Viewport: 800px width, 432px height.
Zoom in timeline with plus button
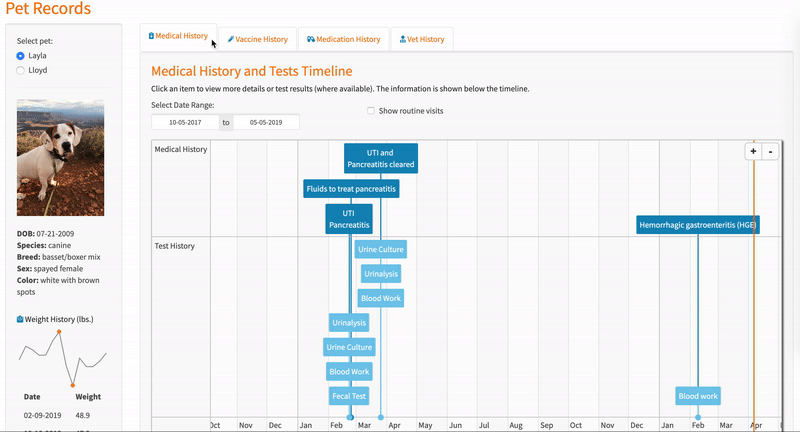(752, 152)
